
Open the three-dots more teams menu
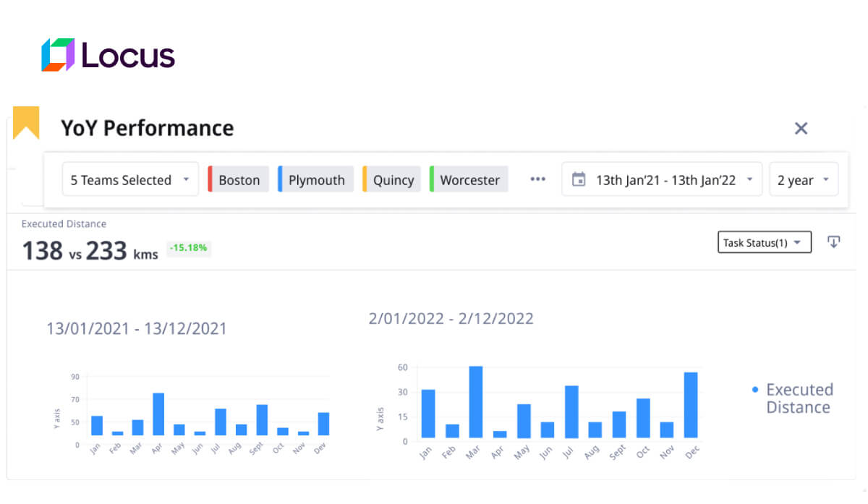[537, 180]
